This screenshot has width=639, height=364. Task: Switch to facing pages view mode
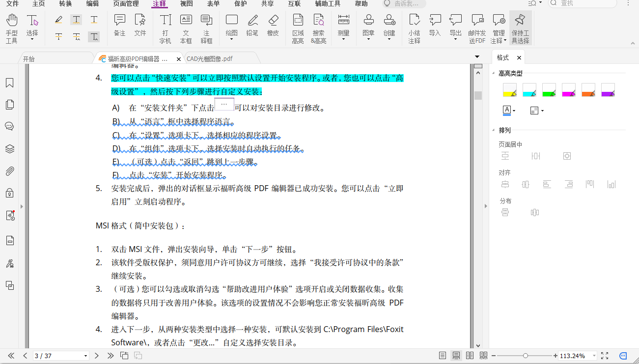pos(470,356)
